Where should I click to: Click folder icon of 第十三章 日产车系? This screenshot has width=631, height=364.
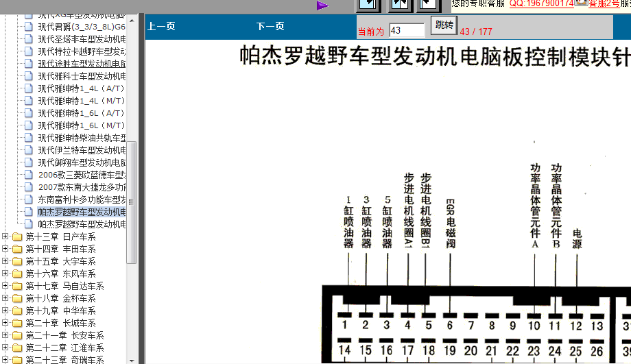[17, 236]
